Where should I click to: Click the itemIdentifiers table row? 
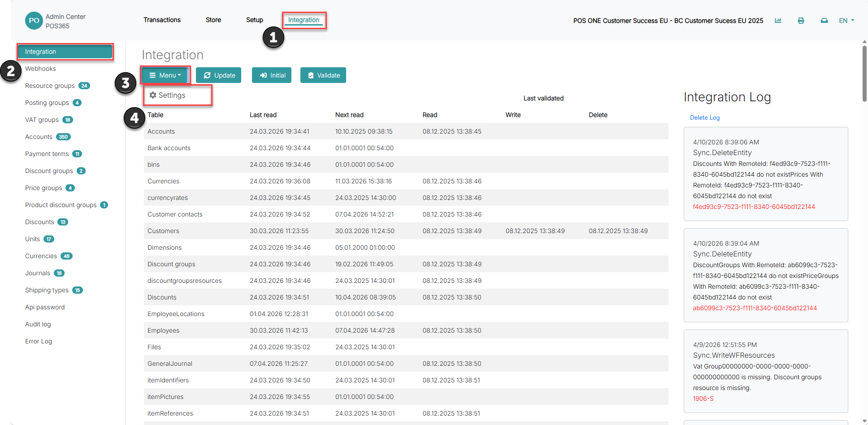[x=406, y=380]
